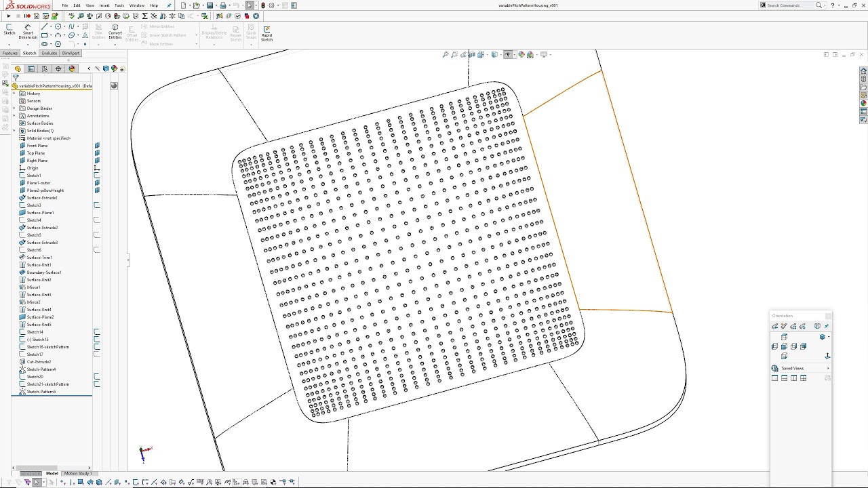Click the Summation symbol toolbar icon
This screenshot has height=488, width=868.
click(x=144, y=16)
